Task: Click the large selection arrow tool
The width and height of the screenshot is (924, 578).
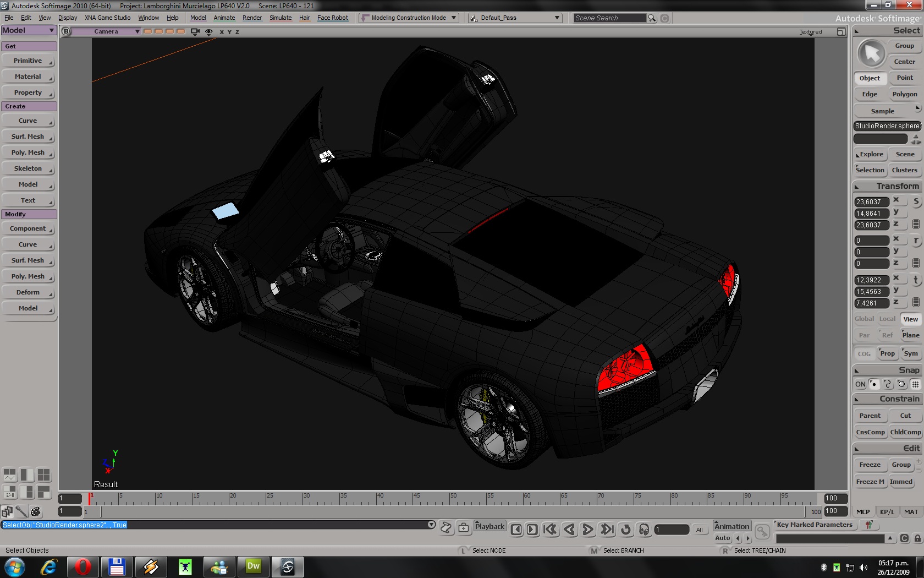Action: (x=871, y=53)
